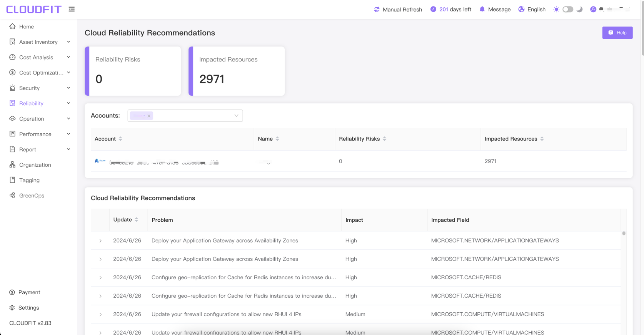
Task: Click the Settings gear icon
Action: coord(12,308)
